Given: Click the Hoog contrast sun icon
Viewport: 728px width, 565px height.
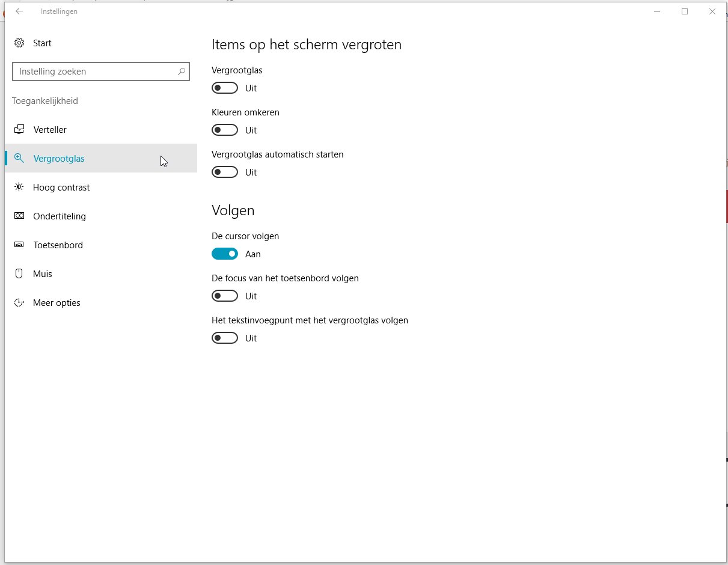Looking at the screenshot, I should (19, 188).
